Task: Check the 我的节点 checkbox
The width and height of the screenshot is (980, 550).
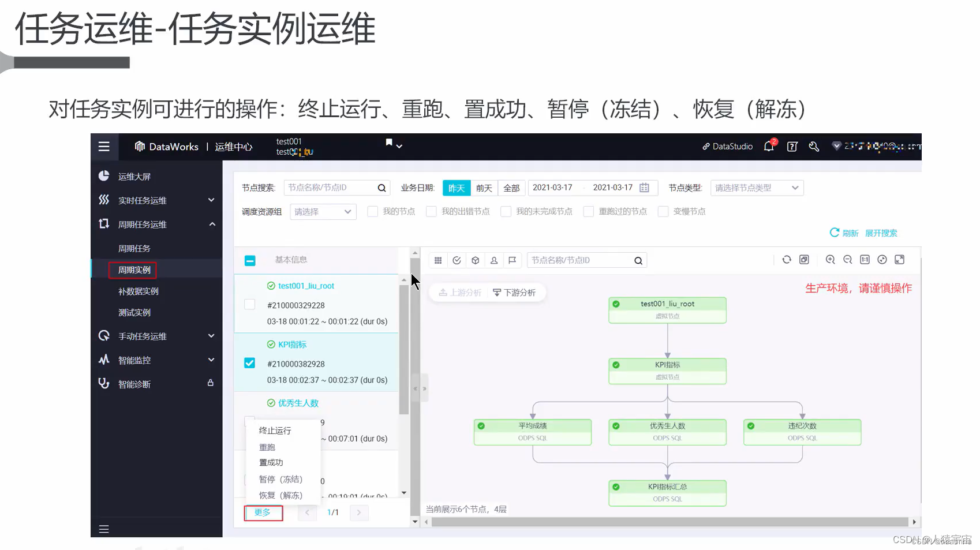Action: (x=372, y=211)
